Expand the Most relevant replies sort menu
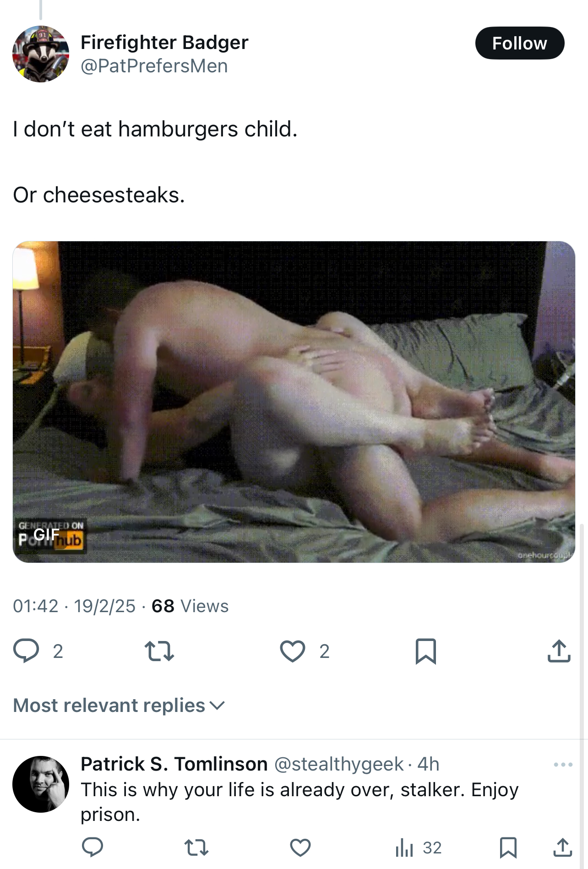This screenshot has height=869, width=588. (119, 705)
